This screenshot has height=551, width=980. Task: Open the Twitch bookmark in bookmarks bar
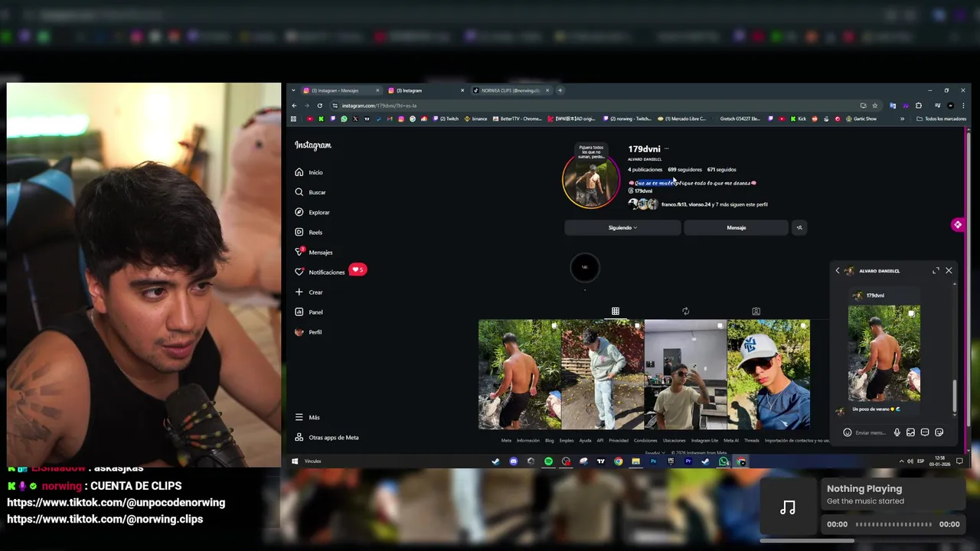[x=446, y=119]
